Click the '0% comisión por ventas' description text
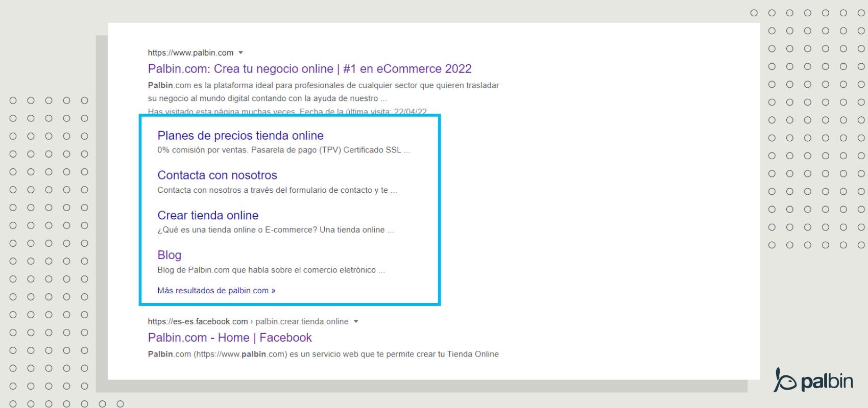This screenshot has height=408, width=868. (x=283, y=150)
